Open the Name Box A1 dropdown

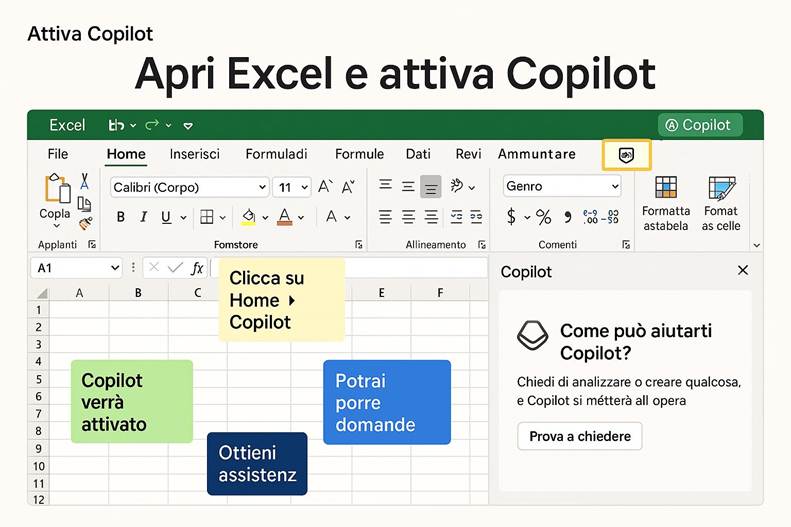[115, 268]
